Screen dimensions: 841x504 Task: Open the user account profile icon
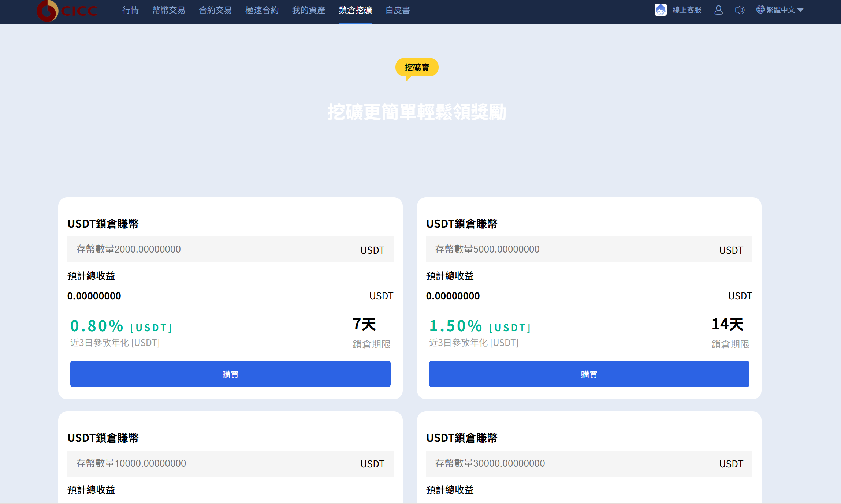[x=718, y=10]
